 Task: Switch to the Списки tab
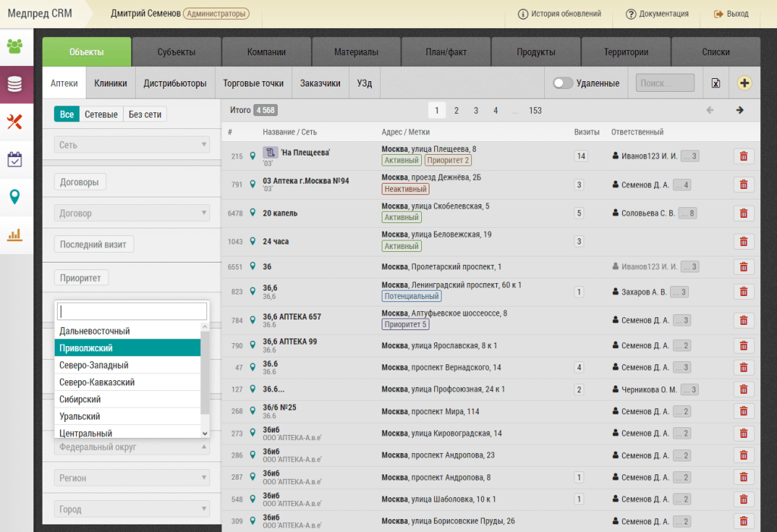click(x=716, y=52)
